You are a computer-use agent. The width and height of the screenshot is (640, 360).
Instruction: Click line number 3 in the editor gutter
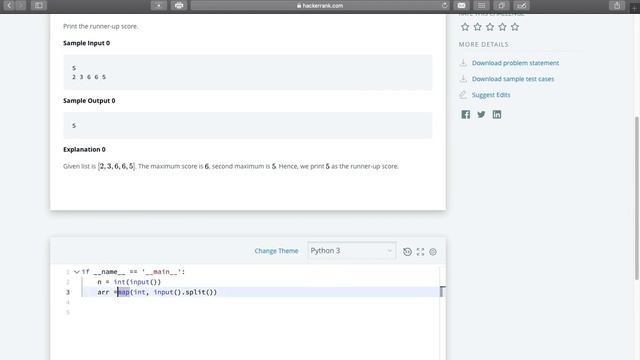[x=68, y=292]
